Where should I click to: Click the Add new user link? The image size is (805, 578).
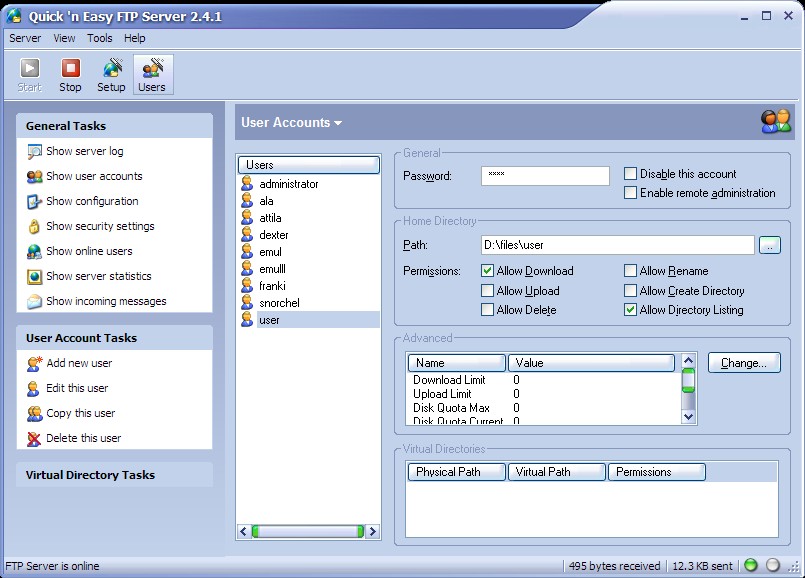pos(79,363)
